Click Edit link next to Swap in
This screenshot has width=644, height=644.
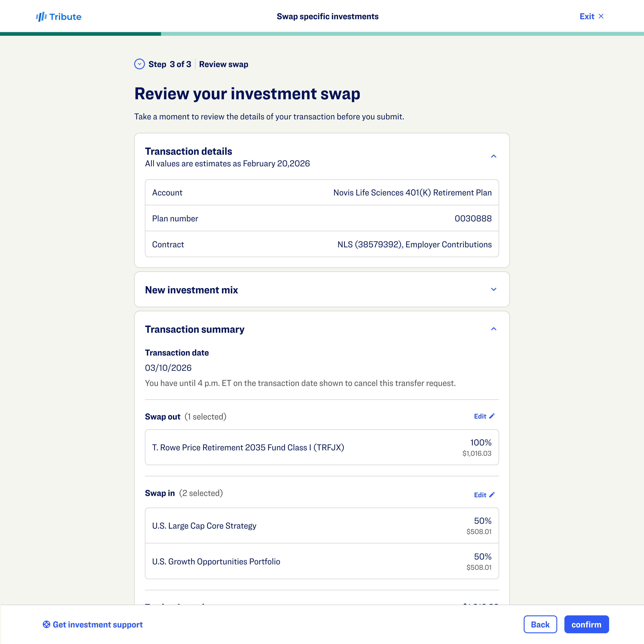480,495
